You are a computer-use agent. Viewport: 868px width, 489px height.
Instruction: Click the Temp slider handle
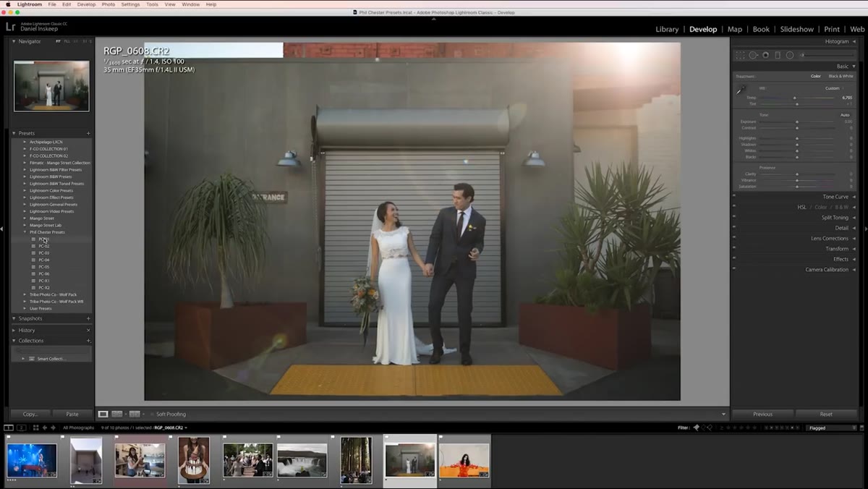click(x=794, y=98)
